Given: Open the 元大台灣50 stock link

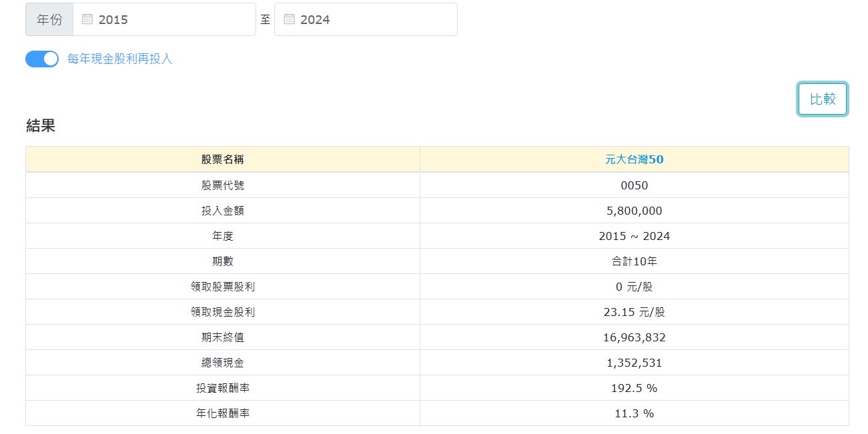Looking at the screenshot, I should click(634, 159).
